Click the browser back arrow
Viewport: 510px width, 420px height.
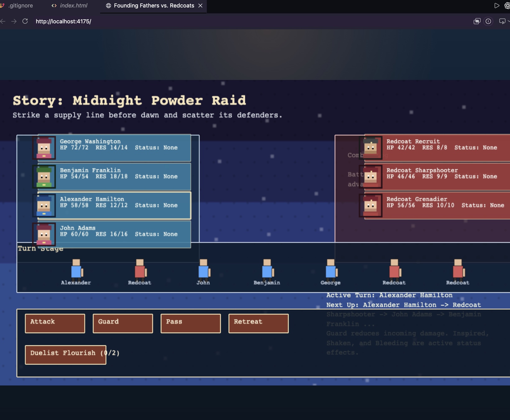[3, 21]
